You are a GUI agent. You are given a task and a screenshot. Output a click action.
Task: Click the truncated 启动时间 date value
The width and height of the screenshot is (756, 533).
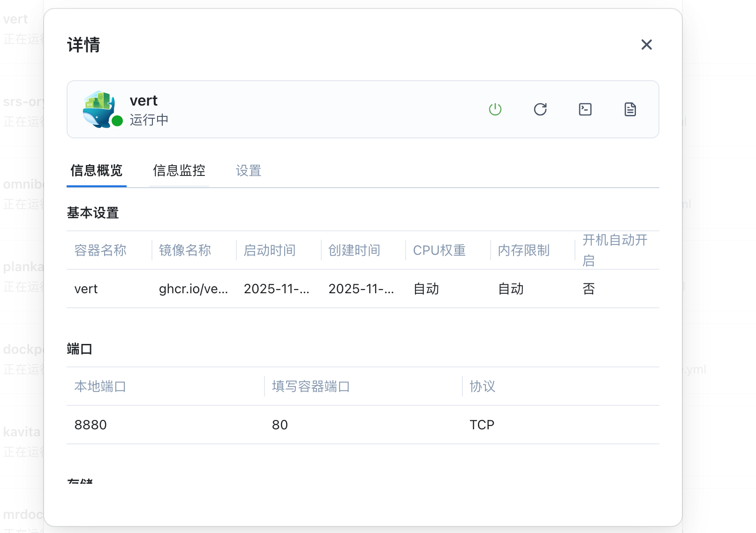pos(276,289)
